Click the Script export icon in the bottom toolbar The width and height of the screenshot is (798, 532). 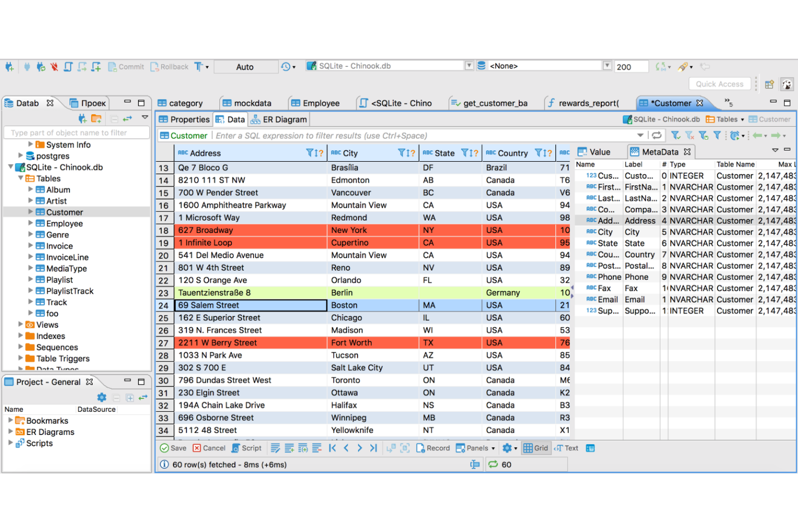(247, 448)
